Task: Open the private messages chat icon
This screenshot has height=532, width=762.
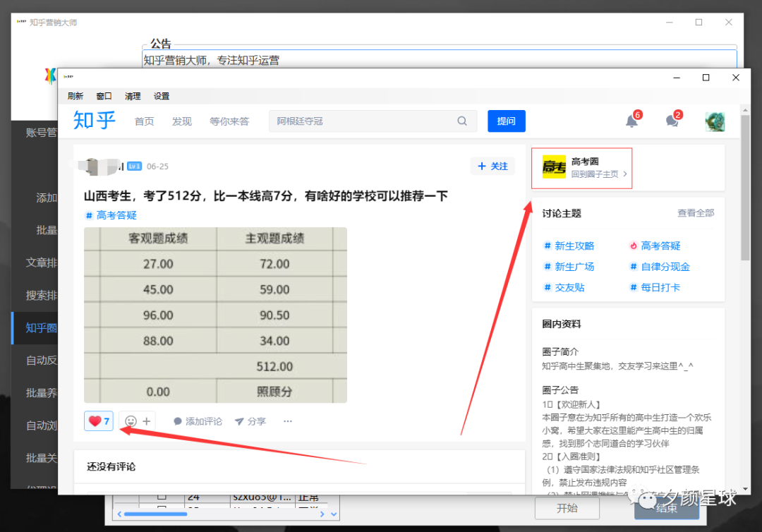Action: 672,121
